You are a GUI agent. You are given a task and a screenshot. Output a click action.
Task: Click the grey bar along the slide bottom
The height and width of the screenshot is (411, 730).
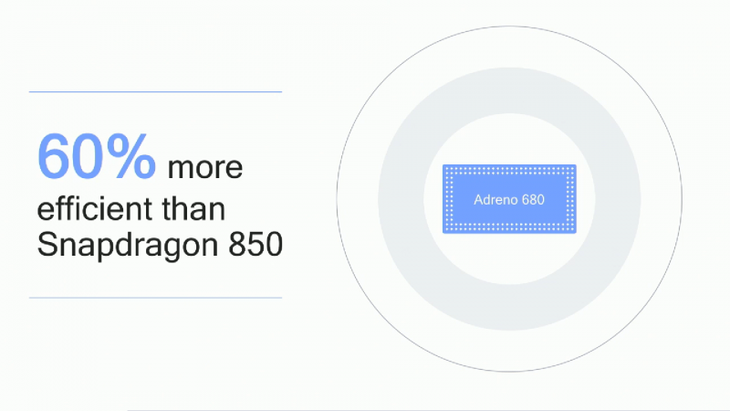(x=428, y=410)
